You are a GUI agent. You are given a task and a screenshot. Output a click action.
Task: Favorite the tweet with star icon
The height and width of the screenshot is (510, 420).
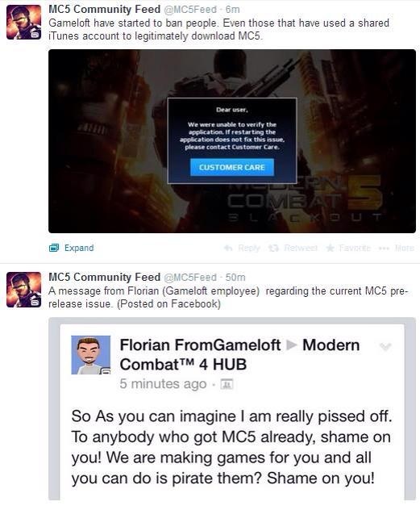(330, 248)
